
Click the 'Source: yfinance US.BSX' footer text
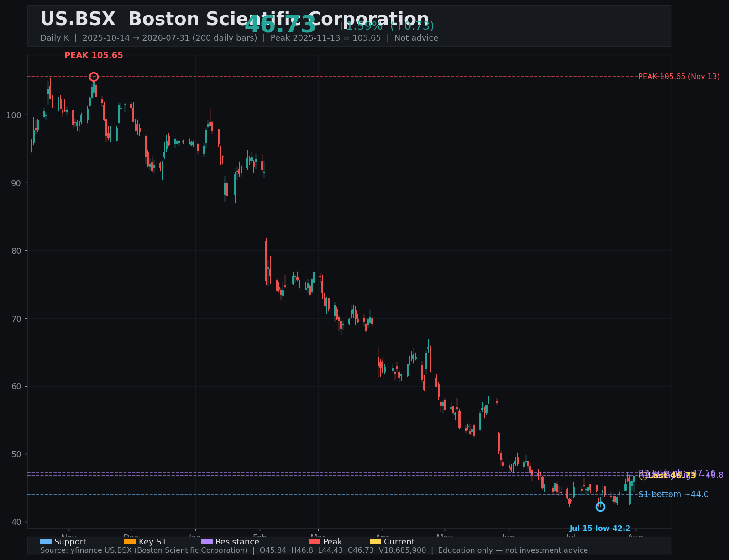pyautogui.click(x=314, y=550)
